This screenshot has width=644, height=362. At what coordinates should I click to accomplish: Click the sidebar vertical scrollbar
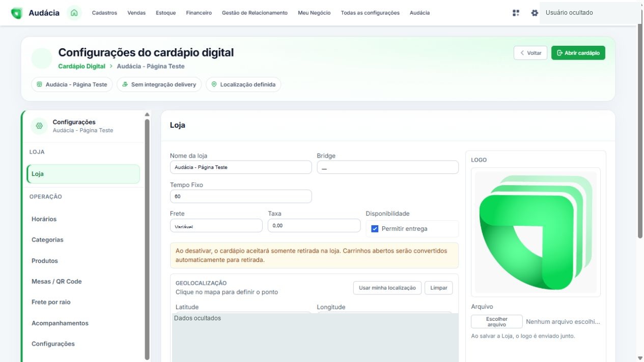pos(148,239)
